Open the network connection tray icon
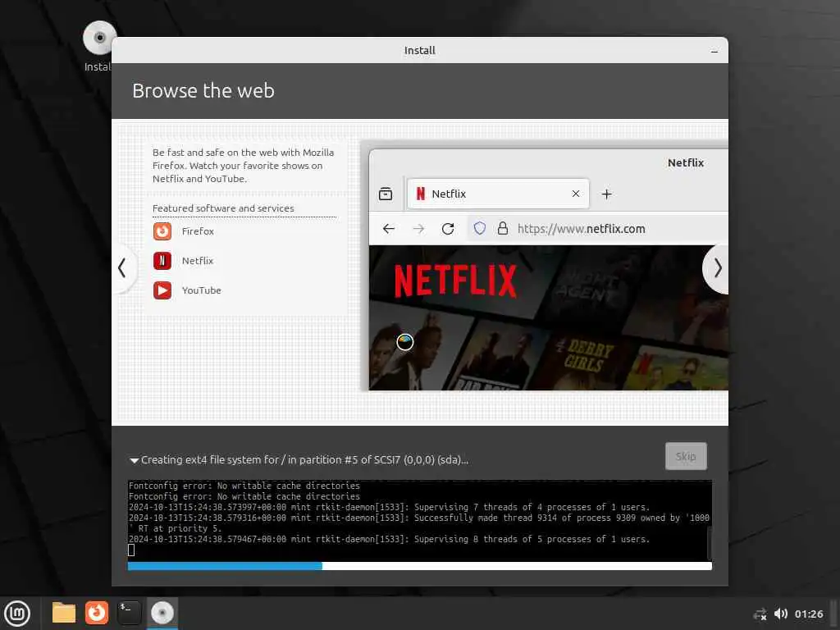Screen dimensions: 840x630 coord(760,614)
